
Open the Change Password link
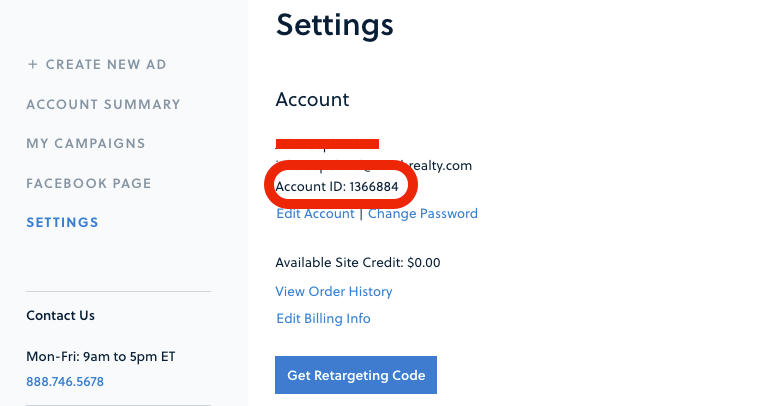pyautogui.click(x=423, y=213)
